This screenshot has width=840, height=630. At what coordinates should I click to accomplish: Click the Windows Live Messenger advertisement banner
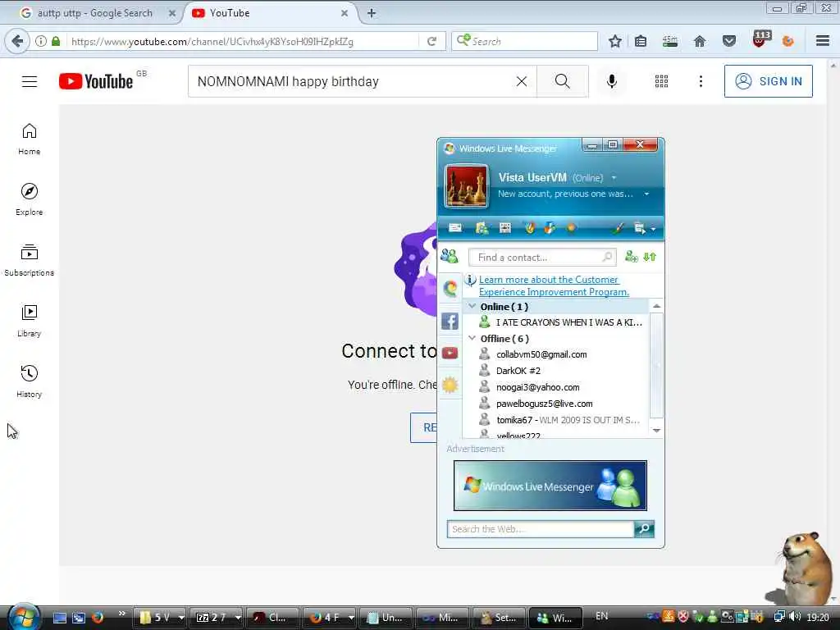(x=550, y=486)
